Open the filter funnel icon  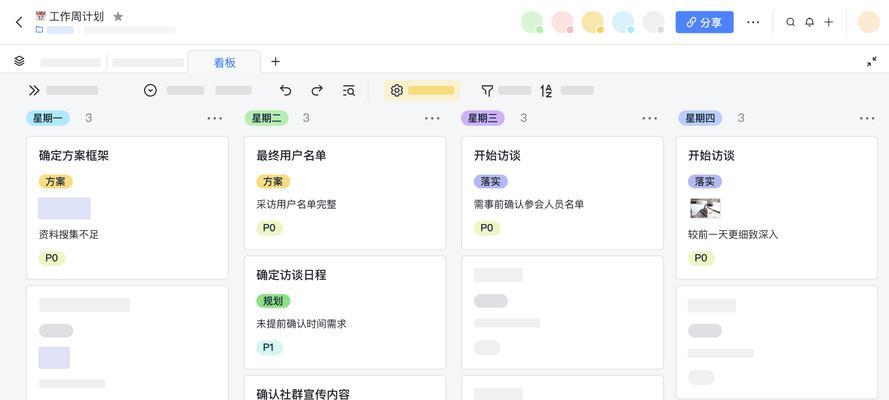coord(487,90)
